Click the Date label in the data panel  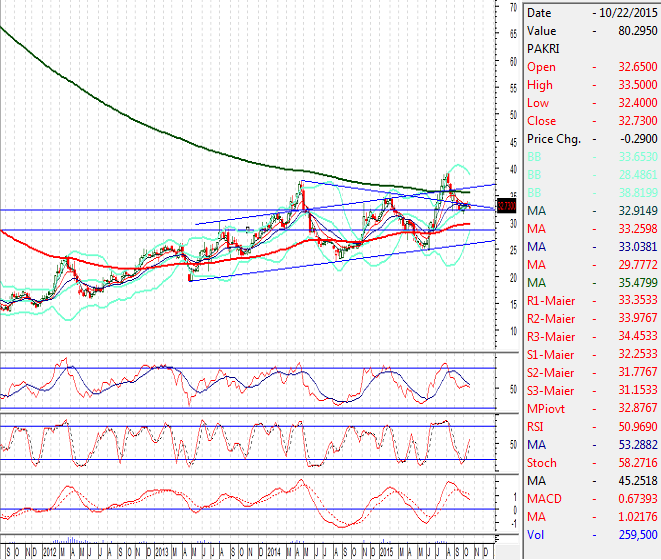click(539, 13)
